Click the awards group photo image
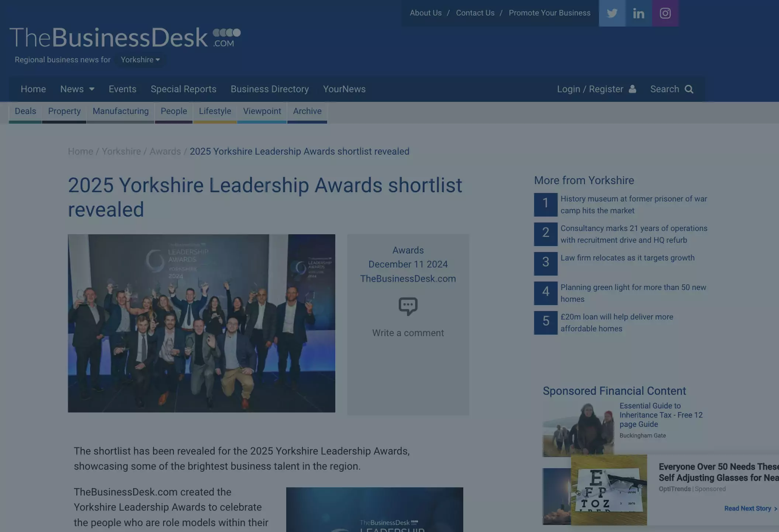Viewport: 779px width, 532px height. click(201, 323)
